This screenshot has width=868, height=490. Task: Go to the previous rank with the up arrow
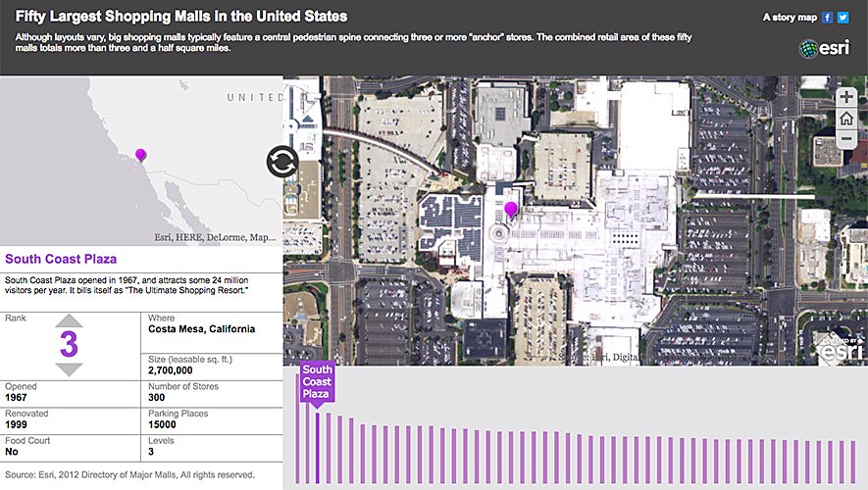pos(70,320)
